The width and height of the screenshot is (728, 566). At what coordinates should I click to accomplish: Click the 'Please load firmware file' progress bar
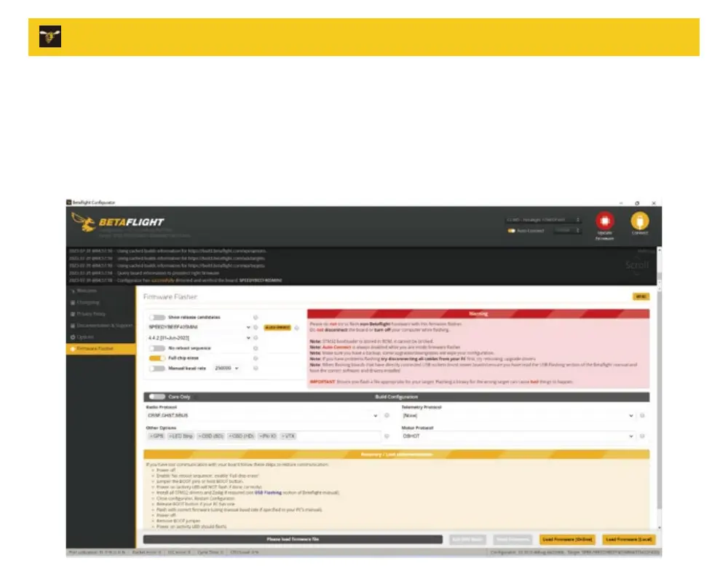click(293, 540)
